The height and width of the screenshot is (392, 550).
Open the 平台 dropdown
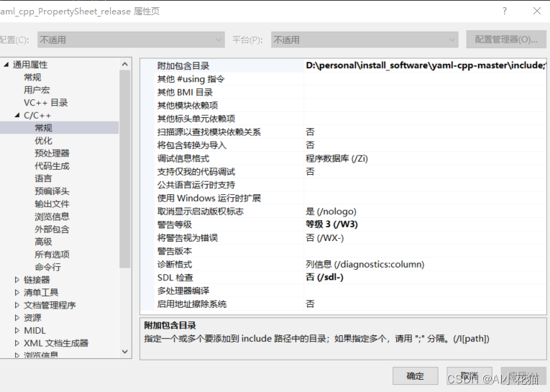[365, 40]
